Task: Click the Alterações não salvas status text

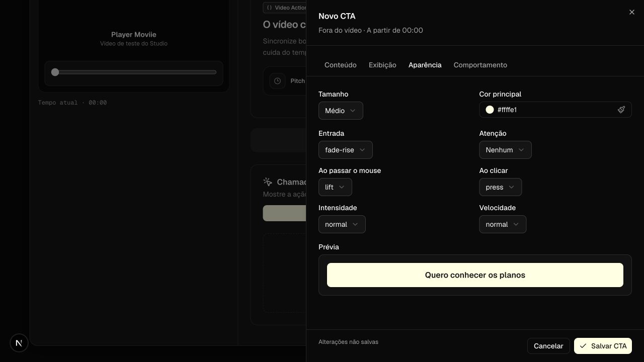Action: pos(348,342)
